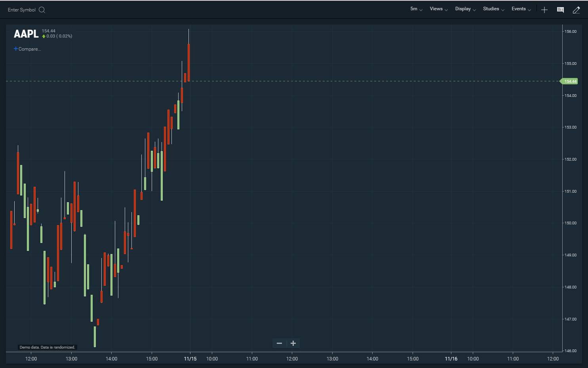This screenshot has height=368, width=588.
Task: Click the lowest green candle near 146
Action: click(95, 336)
